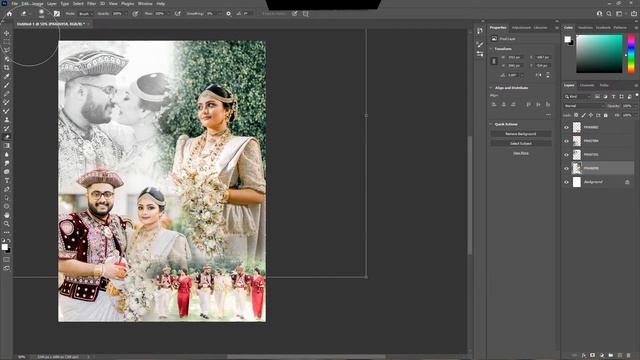Image resolution: width=640 pixels, height=360 pixels.
Task: Switch to Quick Mask mode
Action: pyautogui.click(x=7, y=259)
